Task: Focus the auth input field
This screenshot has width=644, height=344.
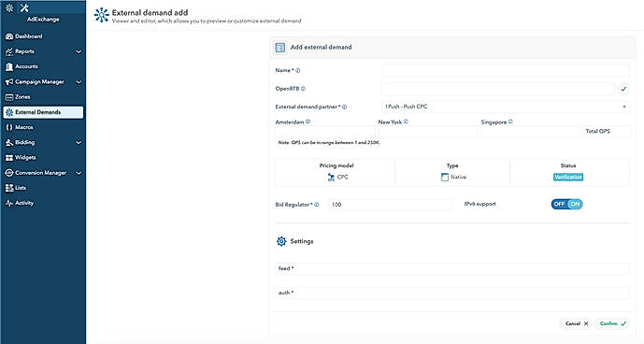Action: 452,293
